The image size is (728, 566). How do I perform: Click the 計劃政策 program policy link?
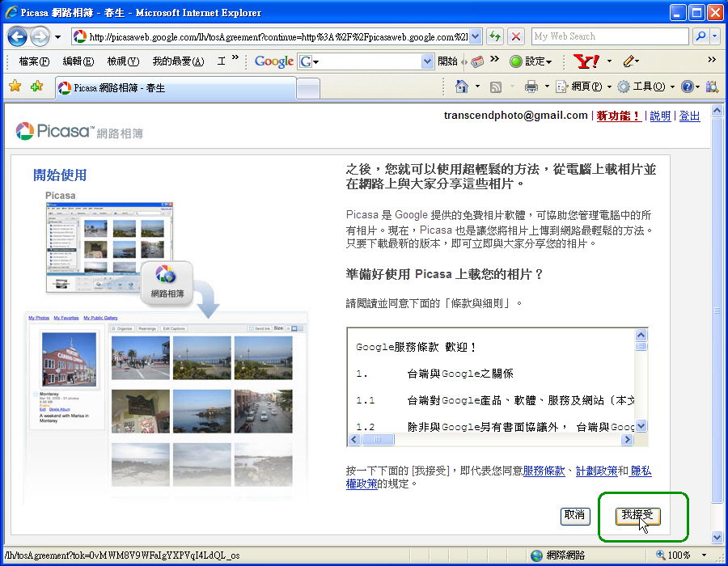click(597, 471)
